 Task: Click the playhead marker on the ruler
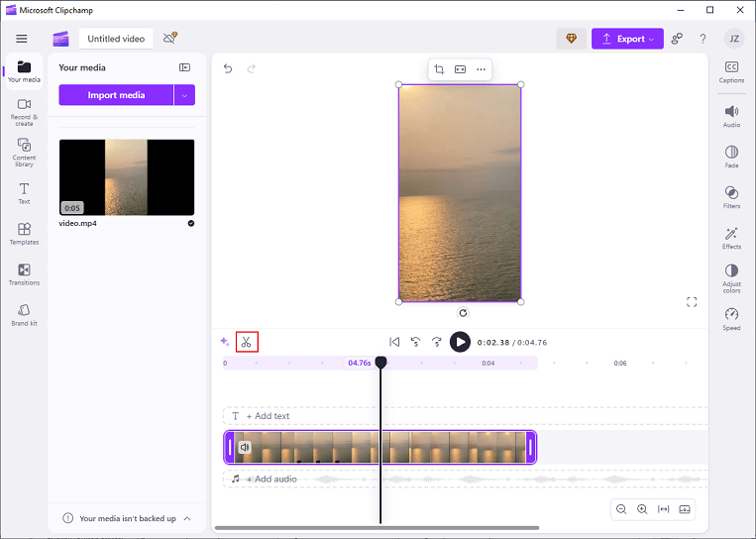click(x=380, y=362)
